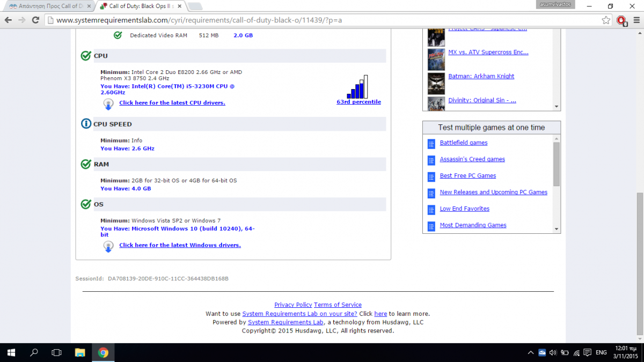Open the Most Demanding Games link
Image resolution: width=644 pixels, height=362 pixels.
[x=473, y=225]
